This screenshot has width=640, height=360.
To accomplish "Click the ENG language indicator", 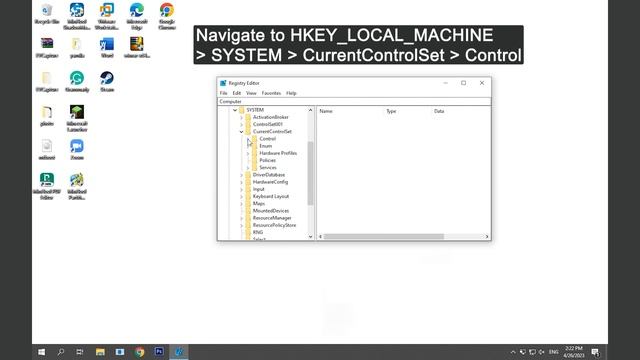I will [553, 352].
